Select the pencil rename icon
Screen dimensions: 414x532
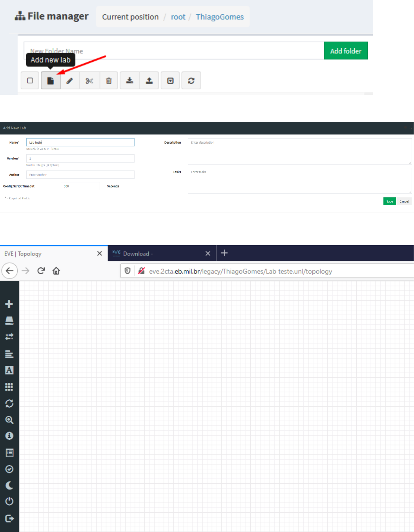click(70, 80)
